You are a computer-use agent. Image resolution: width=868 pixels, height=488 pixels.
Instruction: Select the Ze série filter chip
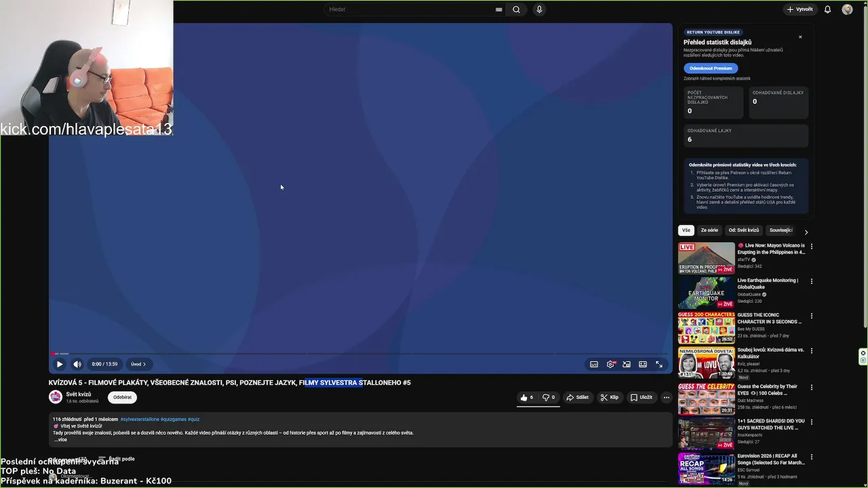tap(709, 230)
